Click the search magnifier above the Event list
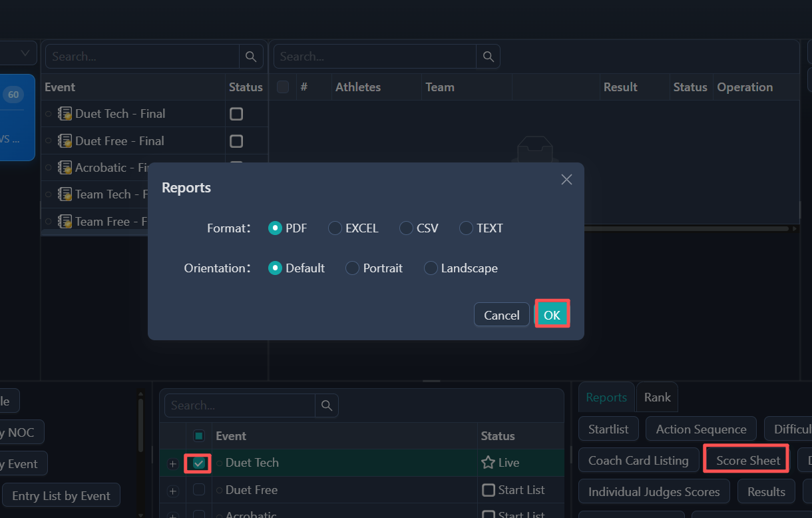 [251, 57]
